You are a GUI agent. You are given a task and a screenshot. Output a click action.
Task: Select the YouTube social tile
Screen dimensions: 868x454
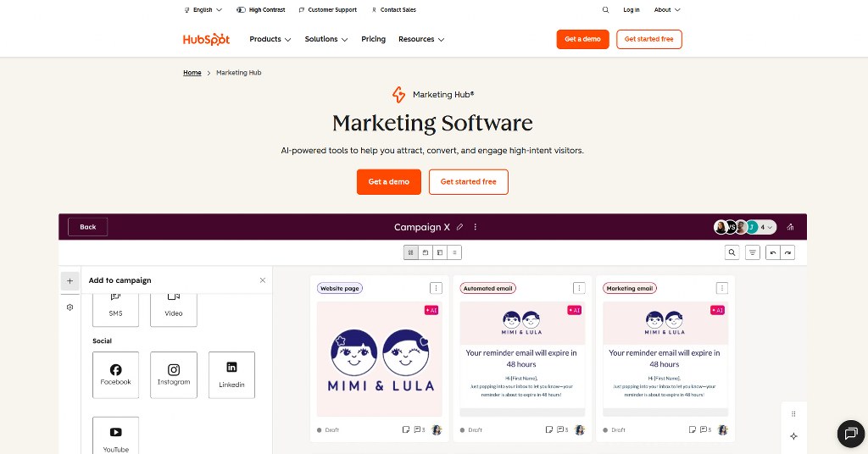tap(115, 435)
